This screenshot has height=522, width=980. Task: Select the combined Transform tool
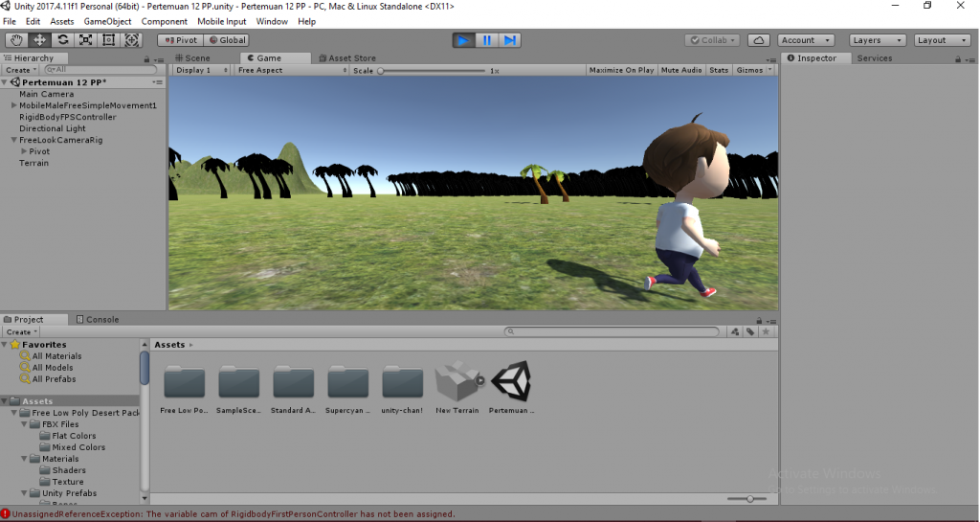point(132,40)
